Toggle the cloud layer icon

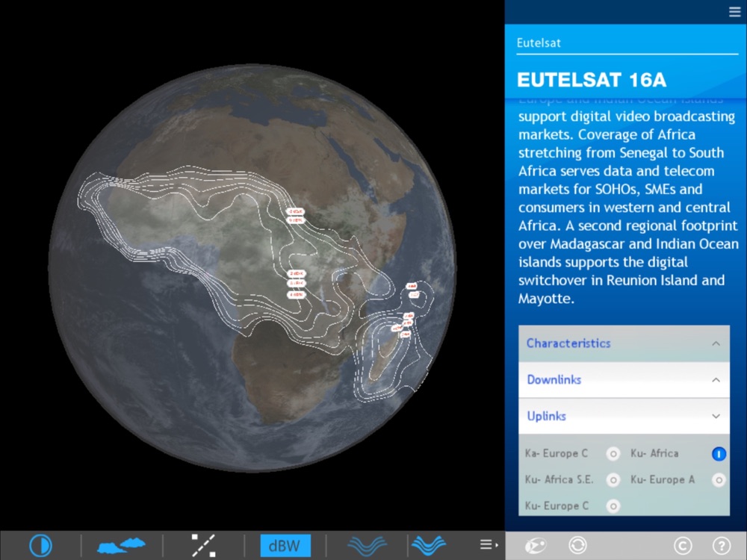click(x=121, y=545)
